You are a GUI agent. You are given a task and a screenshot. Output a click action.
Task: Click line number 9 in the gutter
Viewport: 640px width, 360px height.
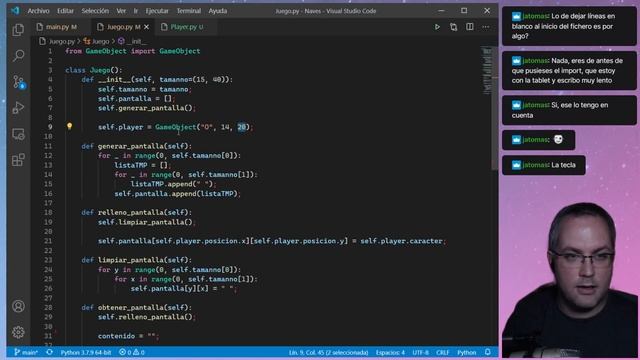50,127
